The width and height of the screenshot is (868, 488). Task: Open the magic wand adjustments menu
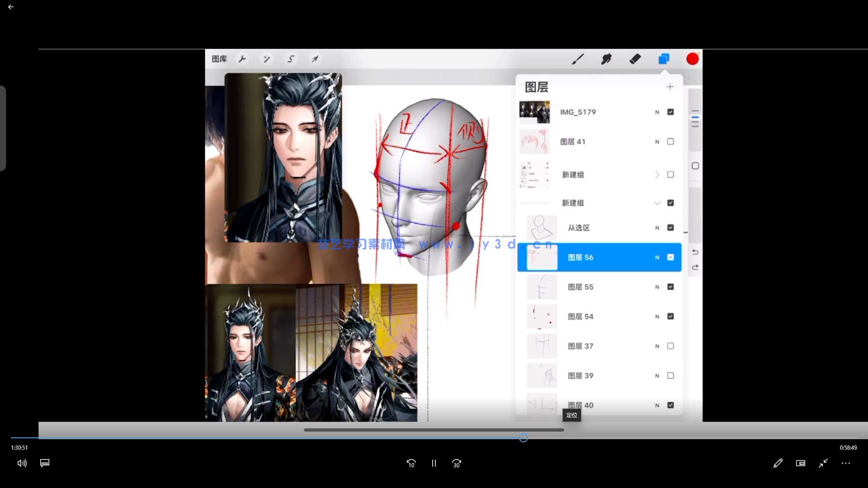[x=266, y=59]
